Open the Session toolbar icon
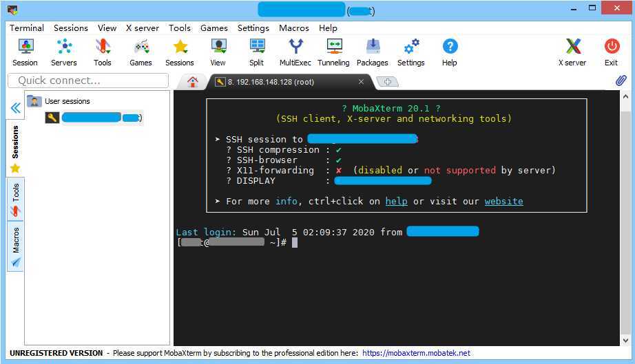 coord(25,52)
